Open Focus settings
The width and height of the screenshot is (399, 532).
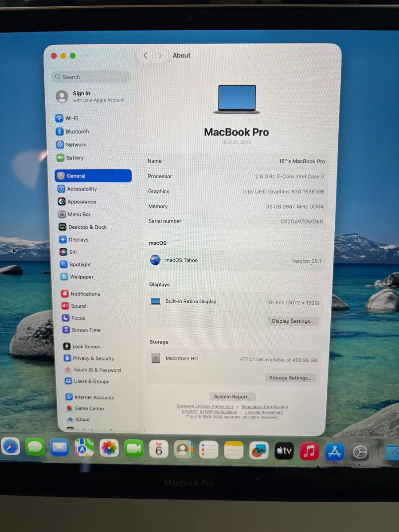[77, 318]
